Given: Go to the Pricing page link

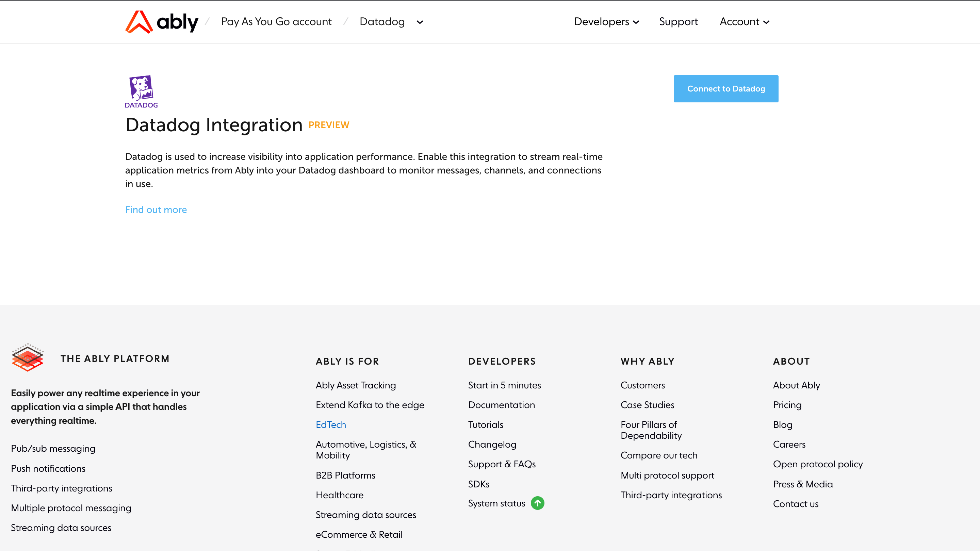Looking at the screenshot, I should (x=787, y=405).
